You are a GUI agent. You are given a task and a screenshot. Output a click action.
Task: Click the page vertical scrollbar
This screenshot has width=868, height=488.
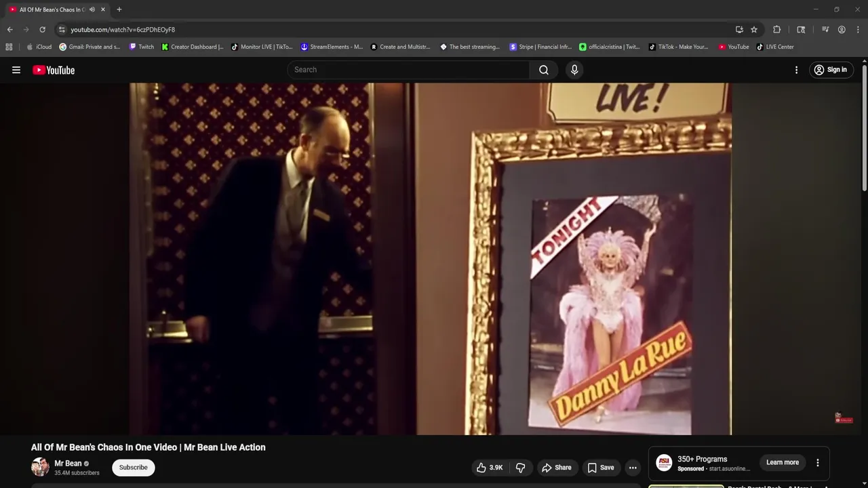[865, 129]
